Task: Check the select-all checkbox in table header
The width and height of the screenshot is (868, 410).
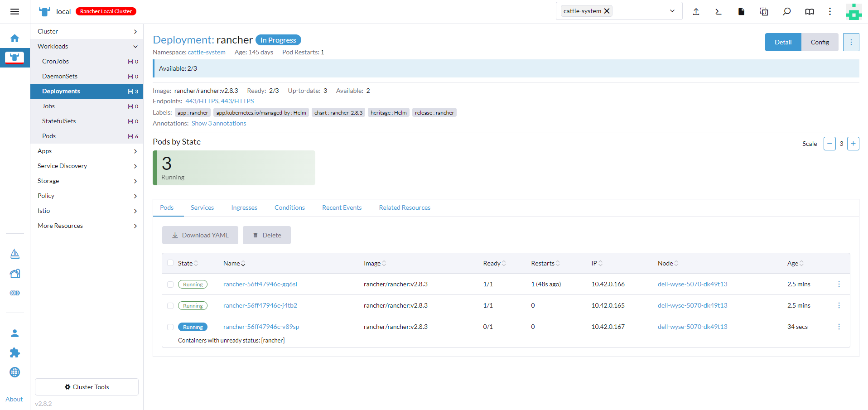Action: [x=170, y=263]
